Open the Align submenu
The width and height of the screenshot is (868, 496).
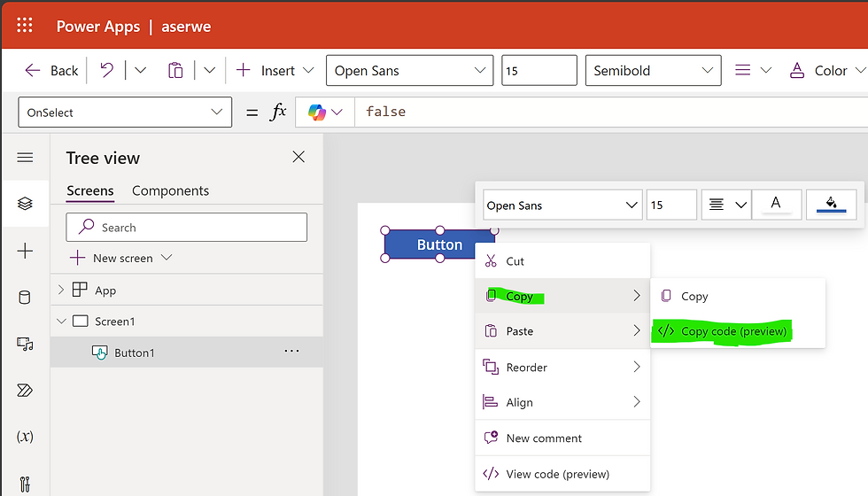(x=562, y=402)
